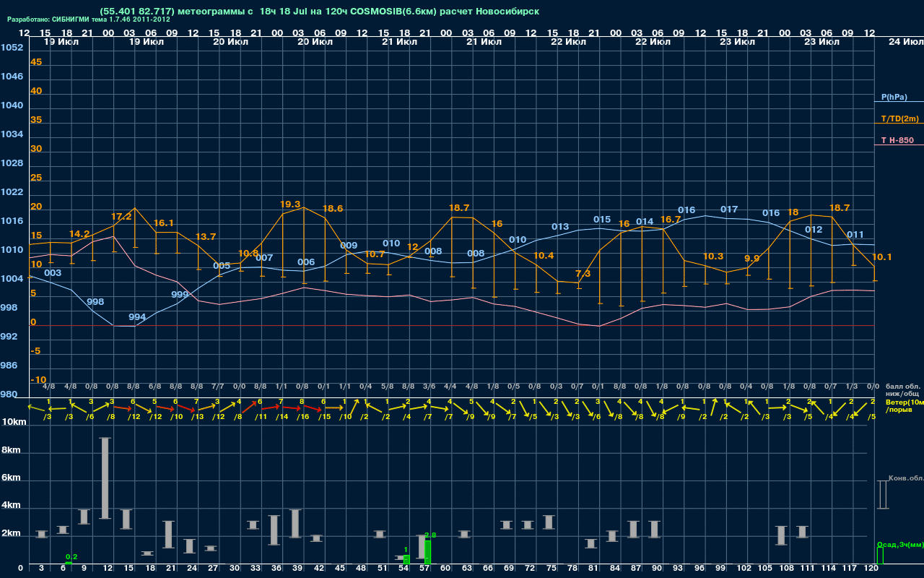Click the 7/7 cloud cover value
The height and width of the screenshot is (578, 924).
coord(218,387)
